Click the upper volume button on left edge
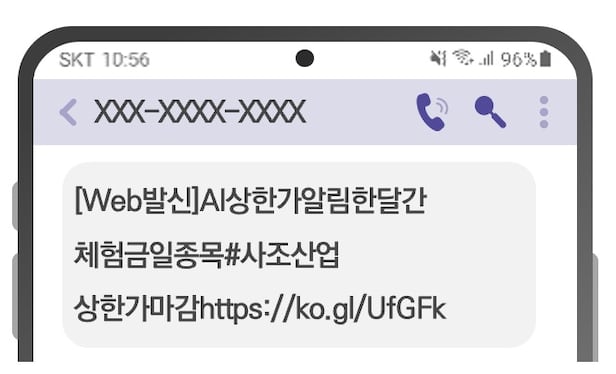Image resolution: width=616 pixels, height=374 pixels. [x=15, y=206]
